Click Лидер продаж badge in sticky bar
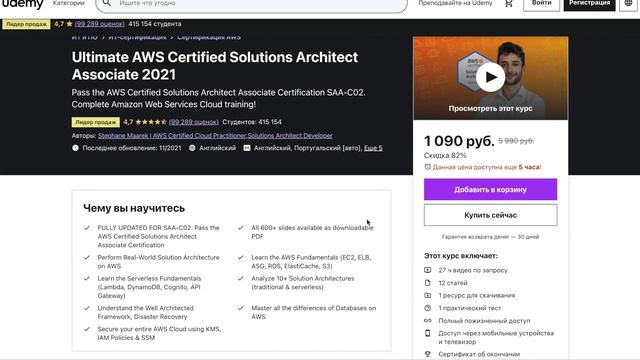The image size is (640, 360). click(26, 24)
